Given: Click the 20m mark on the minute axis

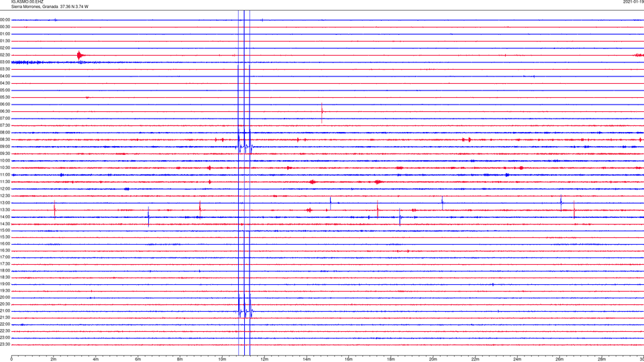Looking at the screenshot, I should pos(433,359).
